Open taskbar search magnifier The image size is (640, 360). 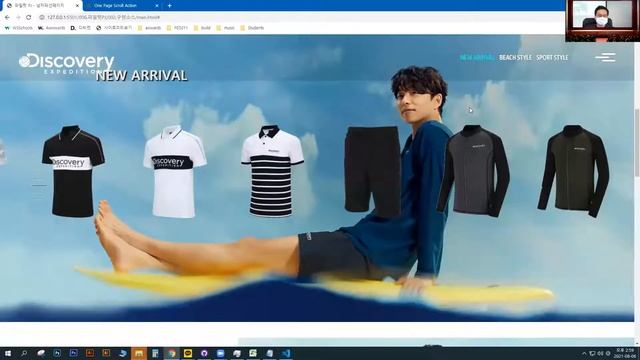[24, 353]
